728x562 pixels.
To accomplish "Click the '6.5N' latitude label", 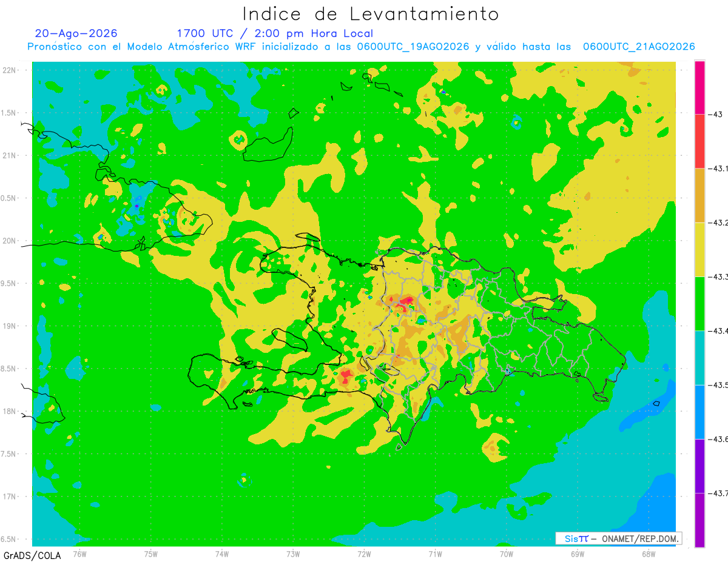I will click(9, 539).
